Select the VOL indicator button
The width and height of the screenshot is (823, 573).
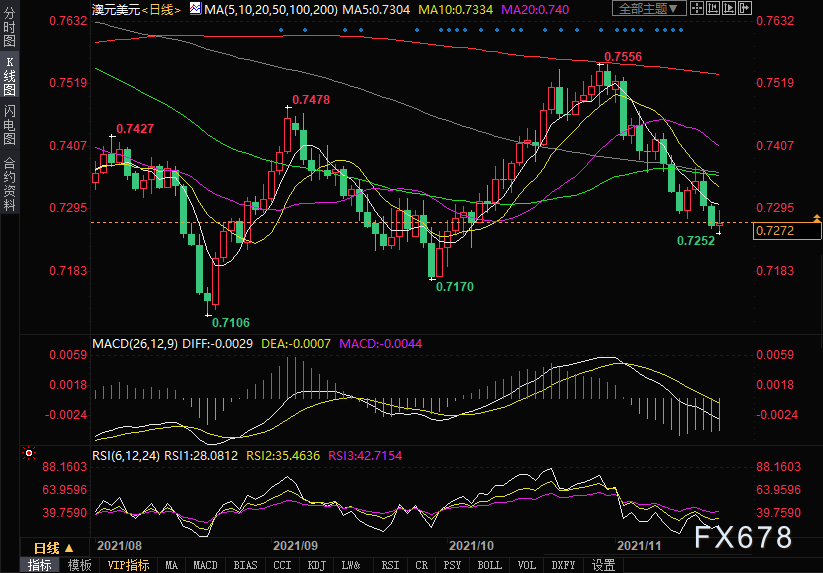pyautogui.click(x=526, y=565)
